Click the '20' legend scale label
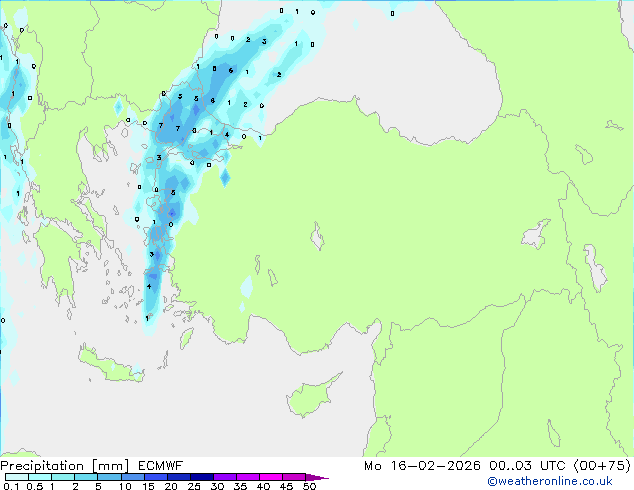 [171, 486]
